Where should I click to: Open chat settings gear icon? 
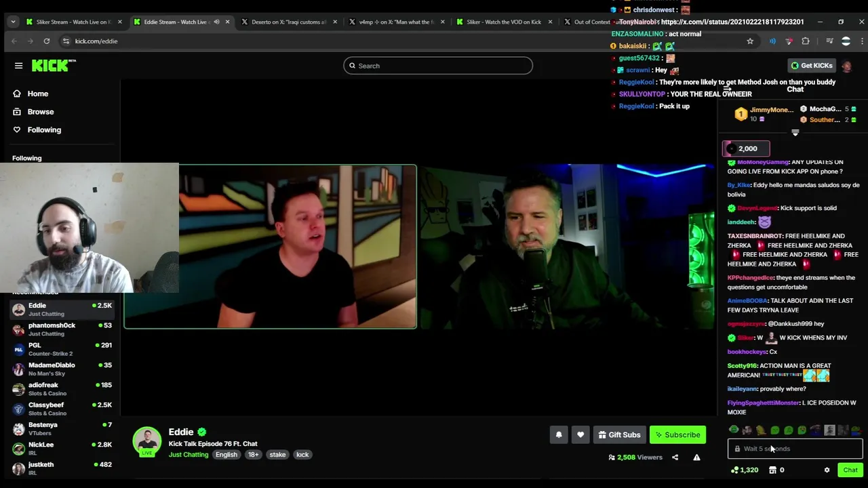pos(827,470)
